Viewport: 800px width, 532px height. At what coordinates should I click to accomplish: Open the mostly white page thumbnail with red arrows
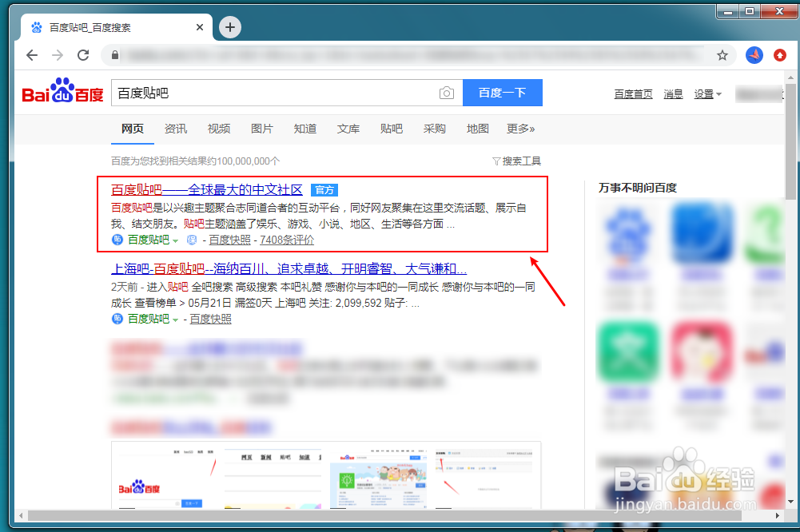(484, 478)
